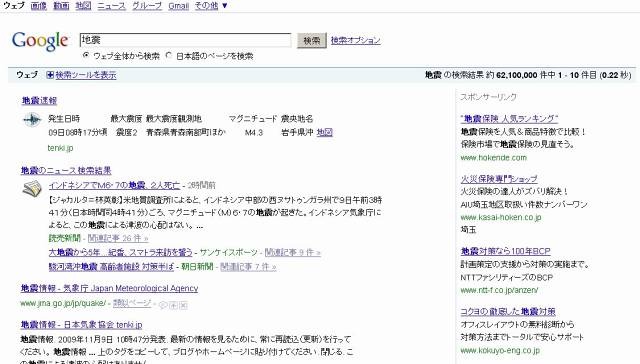Viewport: 640px width, 364px height.
Task: Open 地図 in the top navigation
Action: pos(83,6)
